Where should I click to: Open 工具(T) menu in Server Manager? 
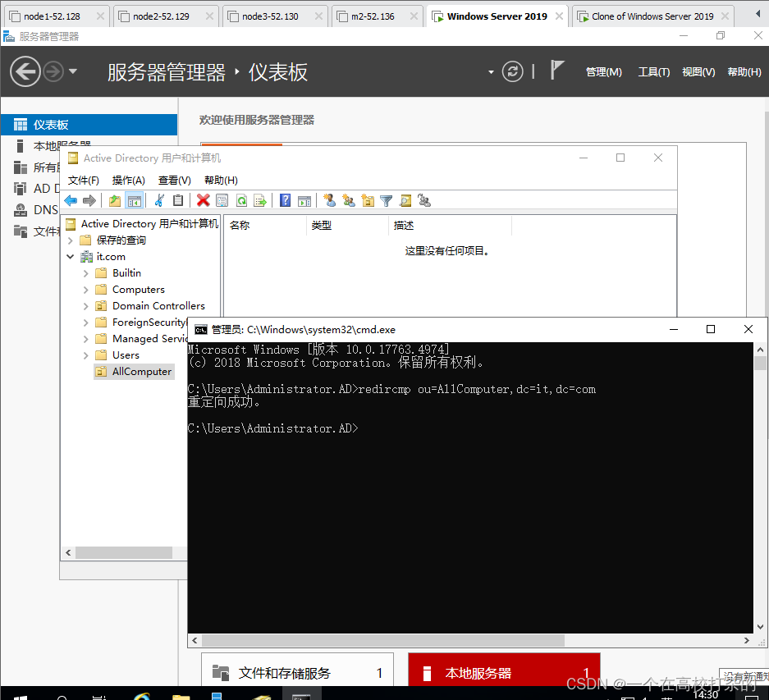(654, 71)
